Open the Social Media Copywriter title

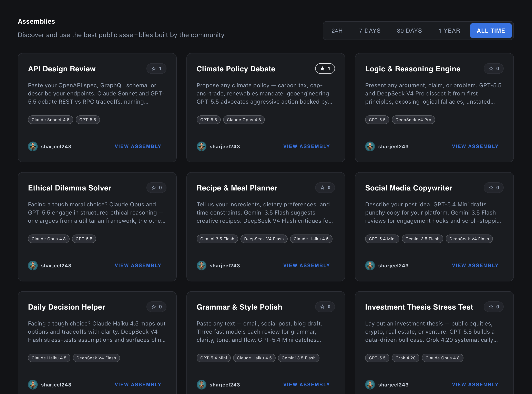pos(409,188)
